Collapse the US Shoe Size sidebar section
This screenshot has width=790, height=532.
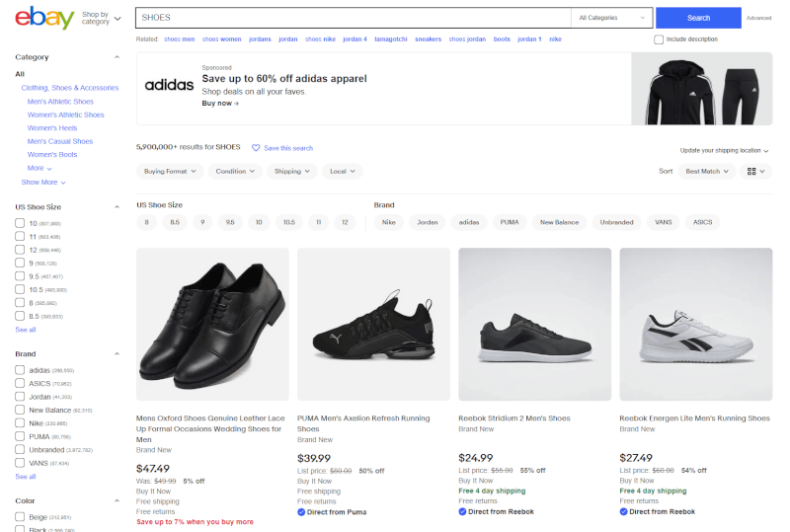(x=117, y=207)
